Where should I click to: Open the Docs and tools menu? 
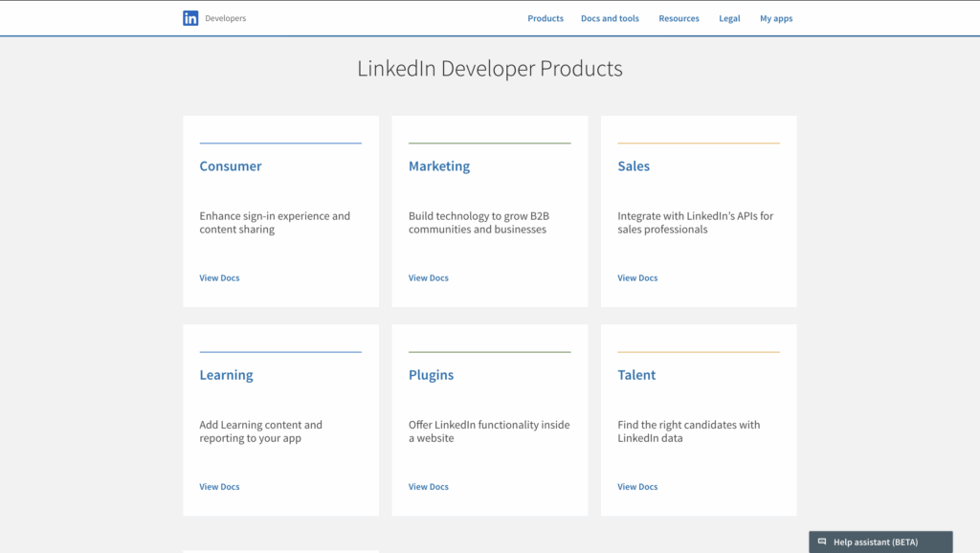[x=610, y=17]
